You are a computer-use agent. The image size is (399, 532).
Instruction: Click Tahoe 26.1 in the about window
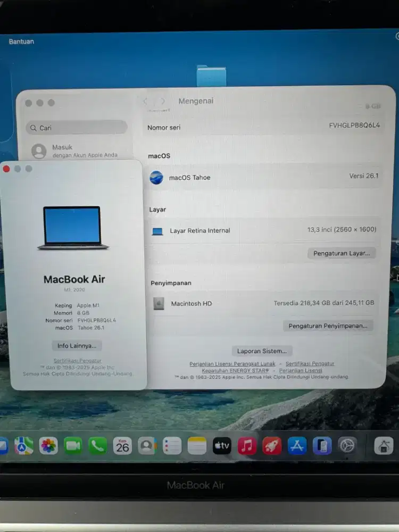pyautogui.click(x=91, y=328)
